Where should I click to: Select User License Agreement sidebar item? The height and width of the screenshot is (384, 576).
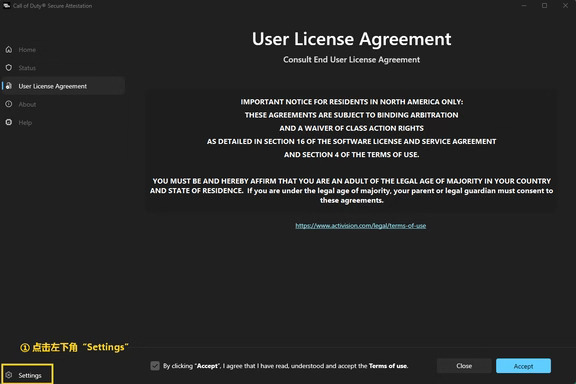[63, 86]
